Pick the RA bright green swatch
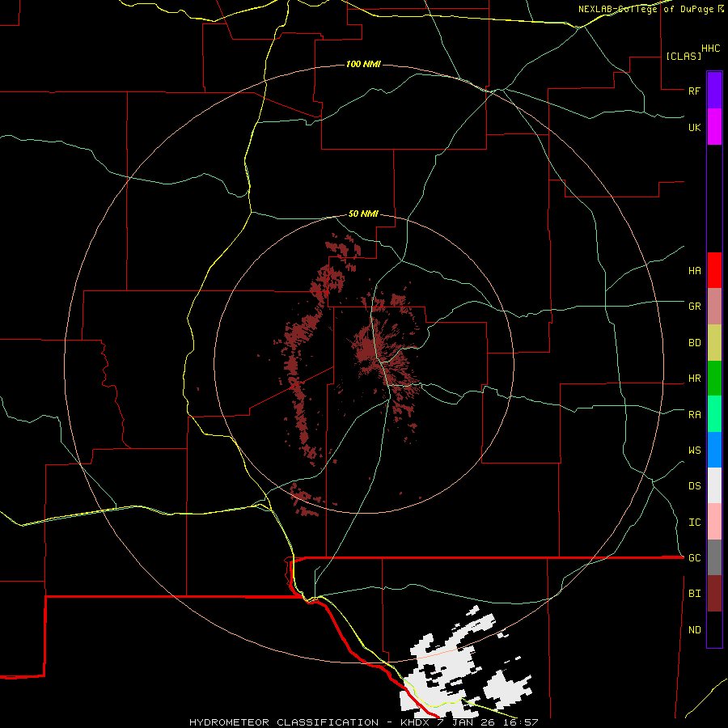728x728 pixels. click(714, 414)
